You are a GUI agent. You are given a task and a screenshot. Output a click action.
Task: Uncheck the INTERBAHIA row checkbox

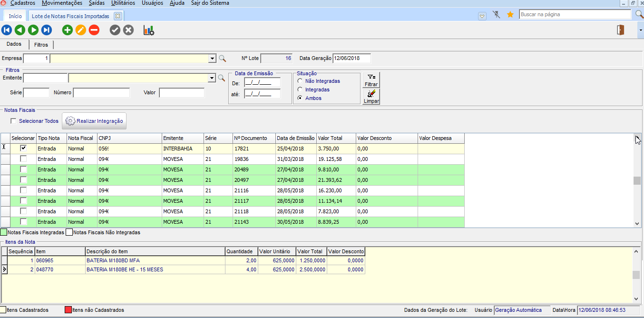pyautogui.click(x=23, y=149)
